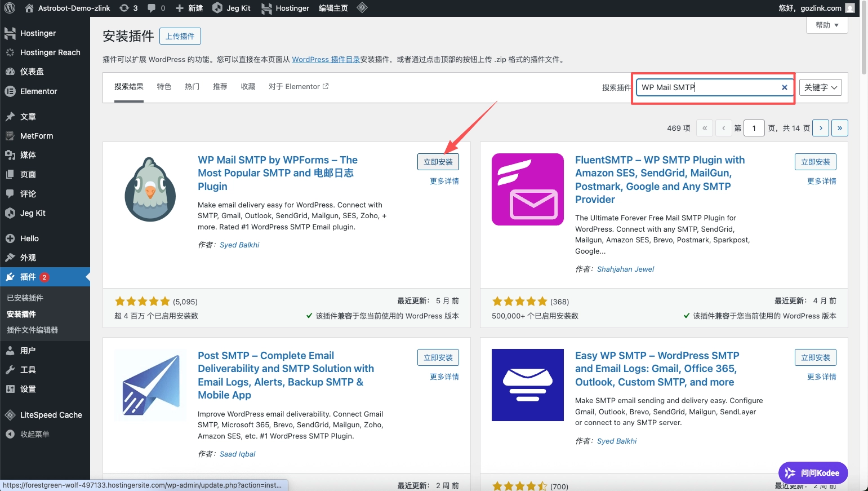The image size is (868, 491).
Task: Install Post SMTP plugin
Action: pos(438,357)
